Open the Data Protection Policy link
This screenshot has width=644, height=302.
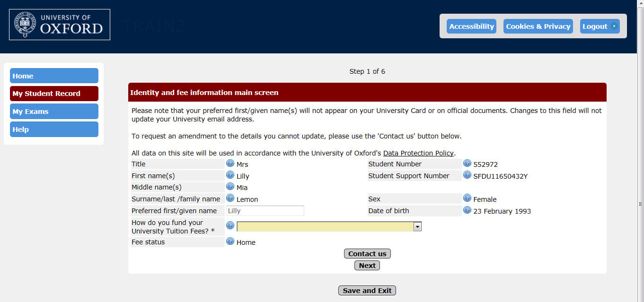pyautogui.click(x=418, y=153)
